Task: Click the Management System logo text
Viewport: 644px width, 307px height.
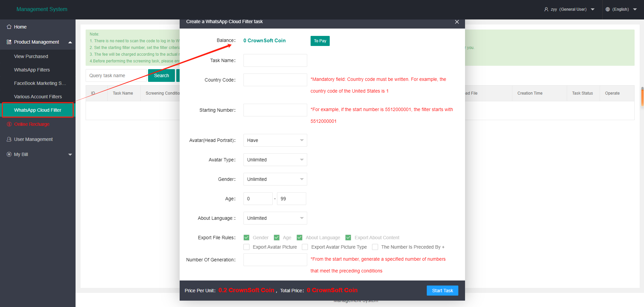Action: (x=42, y=9)
